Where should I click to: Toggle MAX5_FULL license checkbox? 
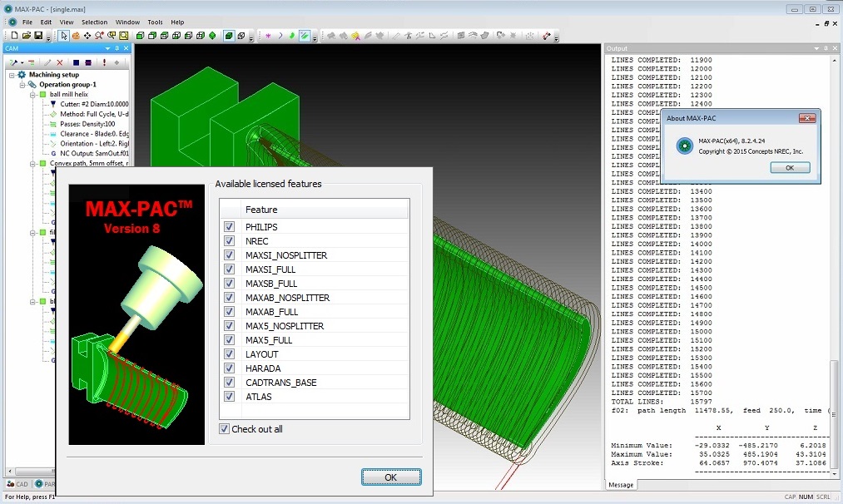pos(229,339)
